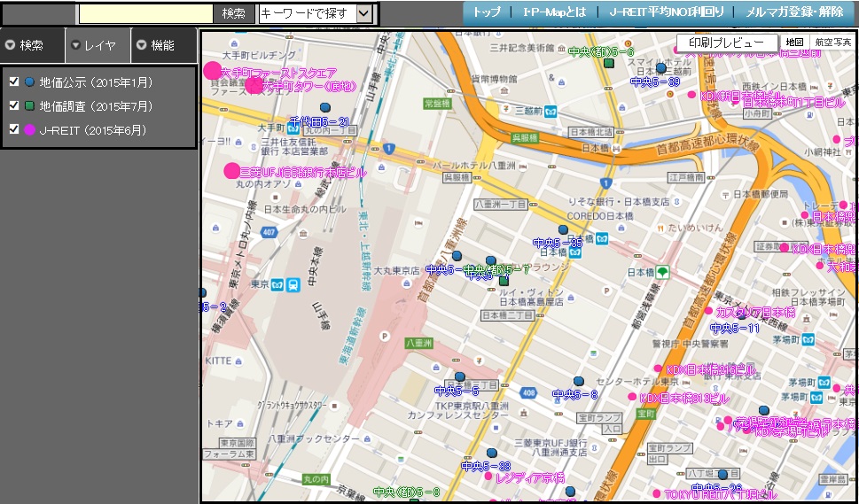Click the 中央5-26 blue marker
859x504 pixels.
pyautogui.click(x=722, y=475)
